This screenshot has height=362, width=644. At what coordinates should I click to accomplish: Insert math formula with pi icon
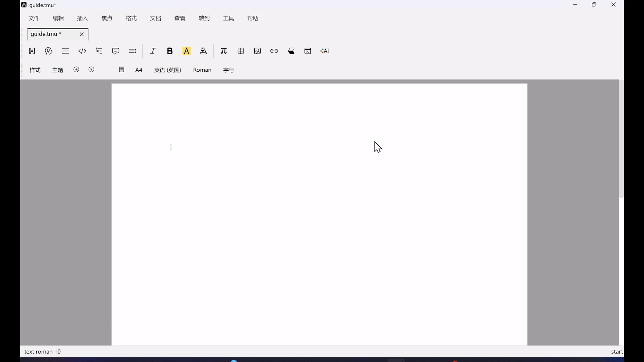[224, 51]
